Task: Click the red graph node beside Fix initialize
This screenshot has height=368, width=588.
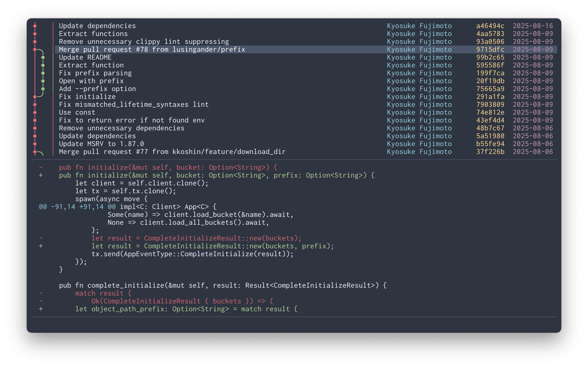Action: tap(35, 97)
